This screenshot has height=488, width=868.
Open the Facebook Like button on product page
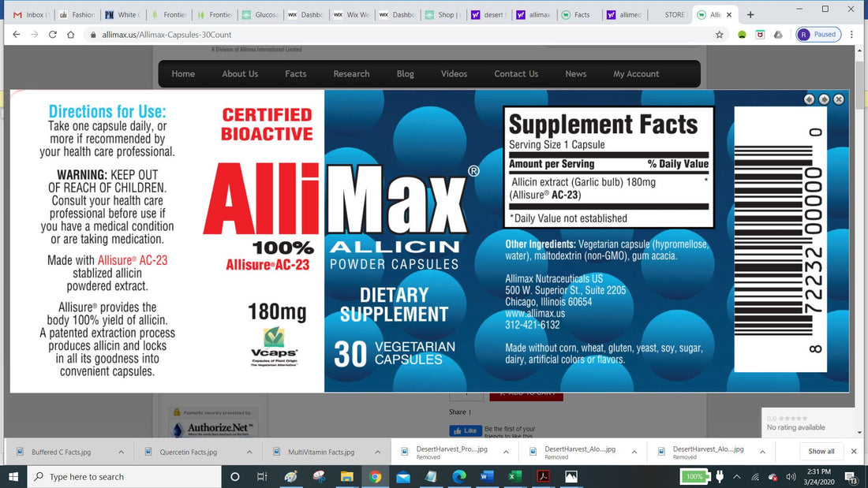pos(466,430)
